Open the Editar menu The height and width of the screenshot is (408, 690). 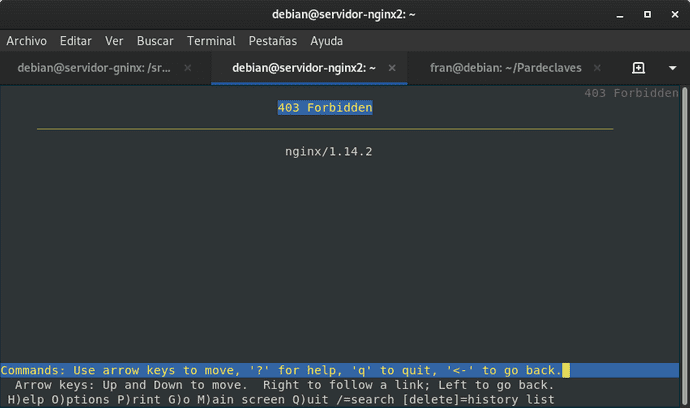[x=76, y=41]
